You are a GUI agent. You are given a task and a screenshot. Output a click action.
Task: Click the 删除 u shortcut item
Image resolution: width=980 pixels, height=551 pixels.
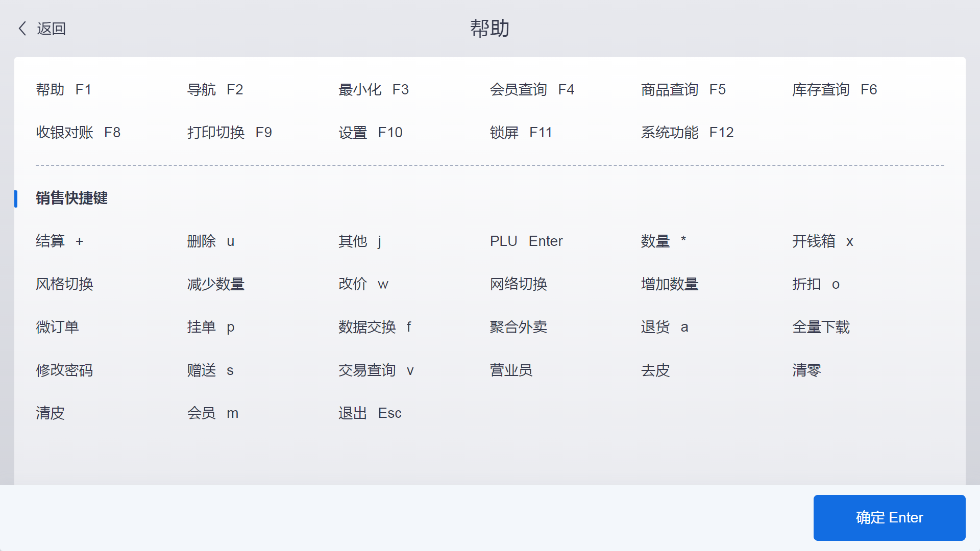point(211,241)
